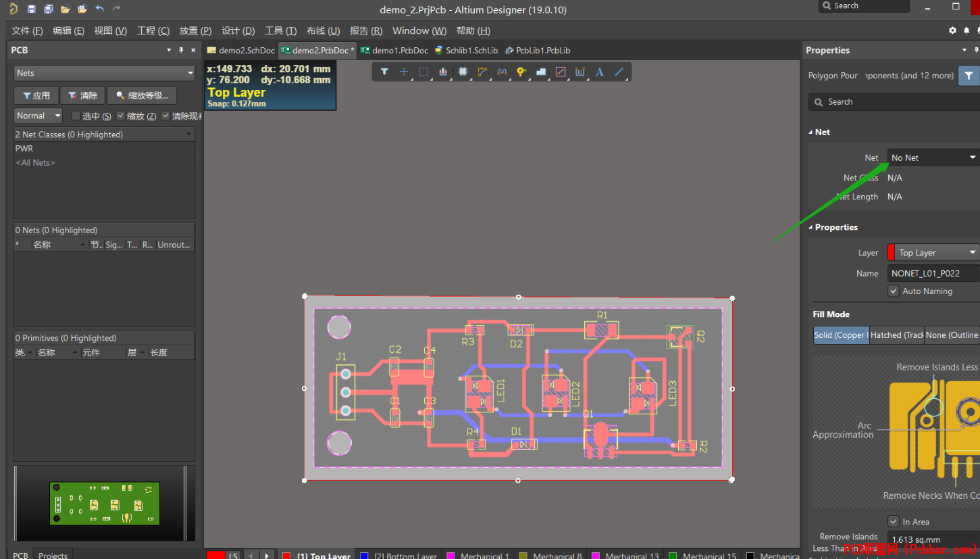This screenshot has height=559, width=980.
Task: Select the PWR net class row
Action: click(105, 149)
